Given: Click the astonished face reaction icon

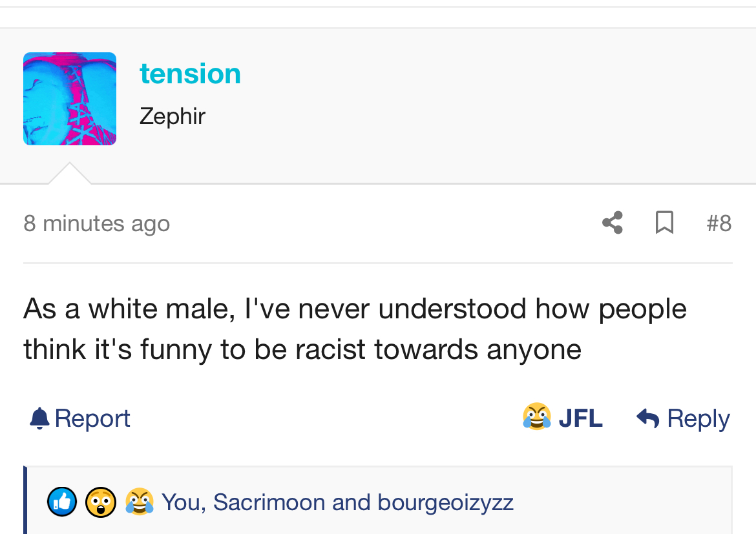Looking at the screenshot, I should [101, 502].
